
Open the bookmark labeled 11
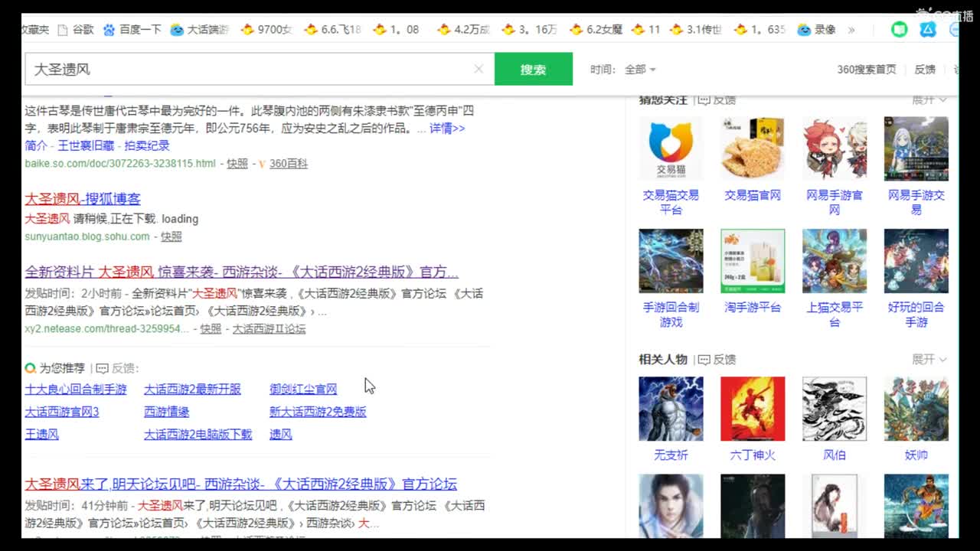pyautogui.click(x=646, y=30)
